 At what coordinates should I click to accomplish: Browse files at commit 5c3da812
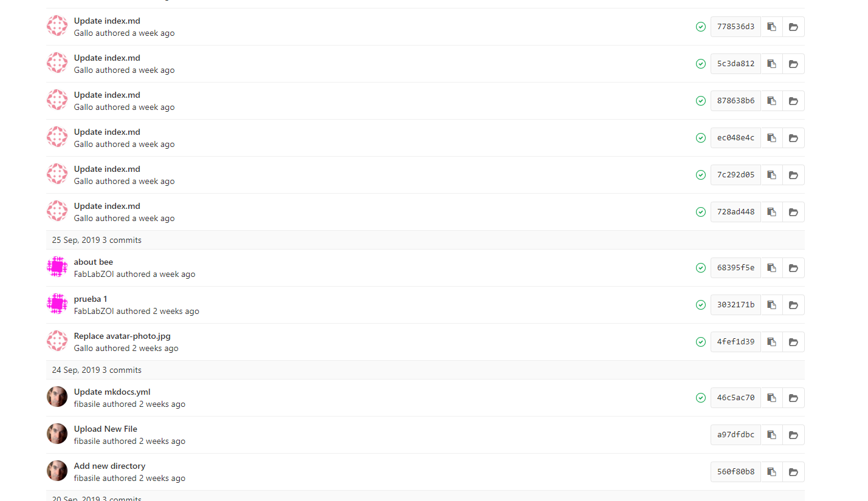click(793, 64)
